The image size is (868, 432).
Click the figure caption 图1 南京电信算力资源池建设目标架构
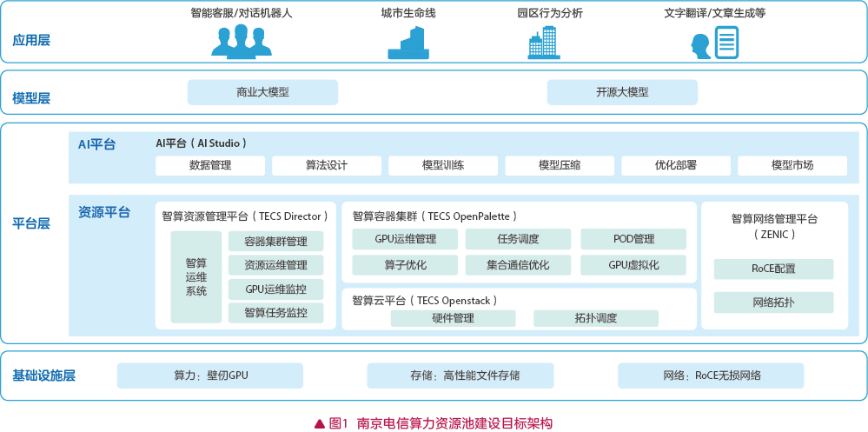pos(434,423)
